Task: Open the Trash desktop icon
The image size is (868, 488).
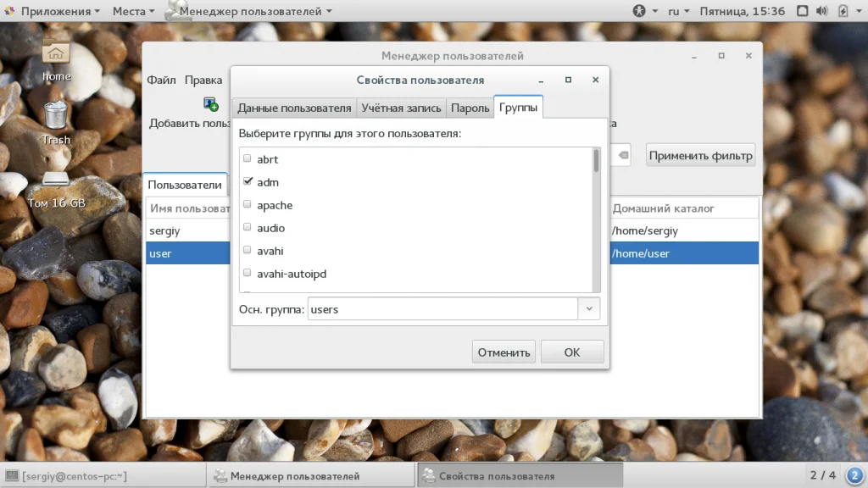Action: click(x=56, y=120)
